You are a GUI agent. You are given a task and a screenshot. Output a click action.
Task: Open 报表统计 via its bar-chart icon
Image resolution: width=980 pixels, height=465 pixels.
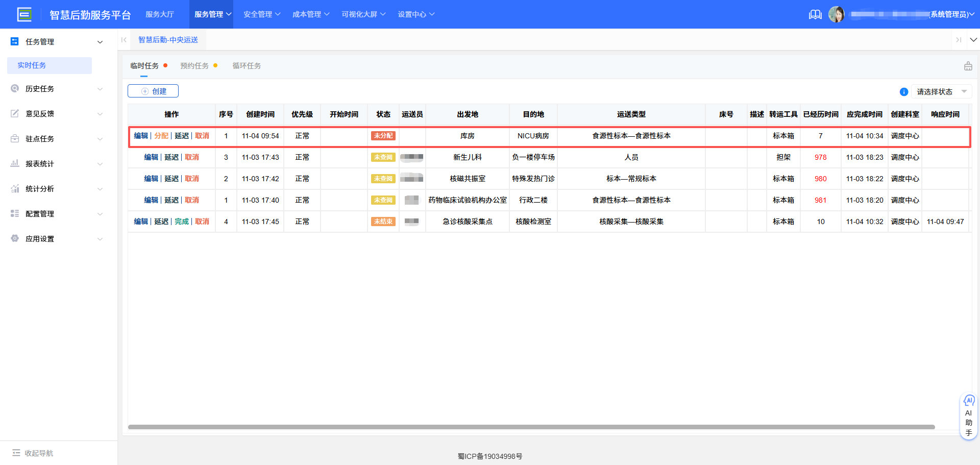[x=14, y=163]
